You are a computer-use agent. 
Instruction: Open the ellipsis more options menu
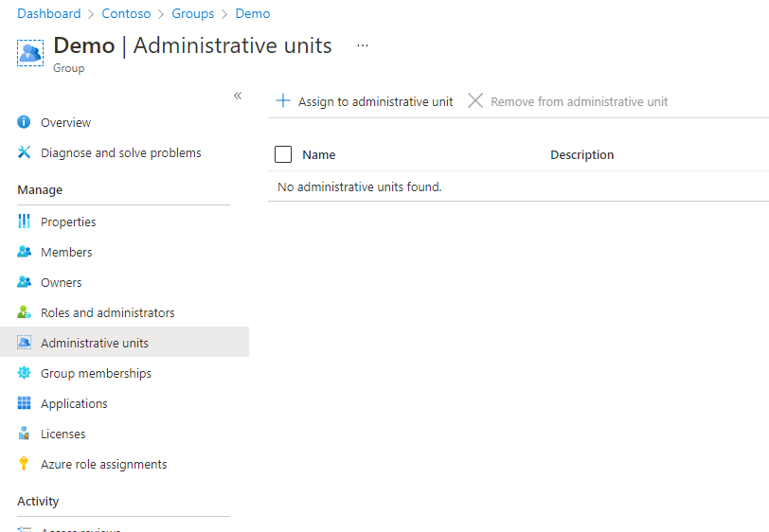pyautogui.click(x=363, y=45)
